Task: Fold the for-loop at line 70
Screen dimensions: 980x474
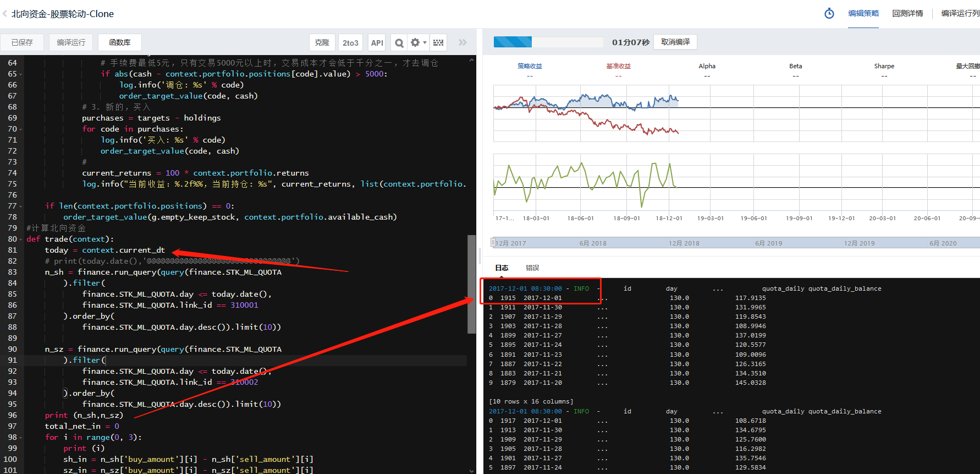Action: click(x=20, y=129)
